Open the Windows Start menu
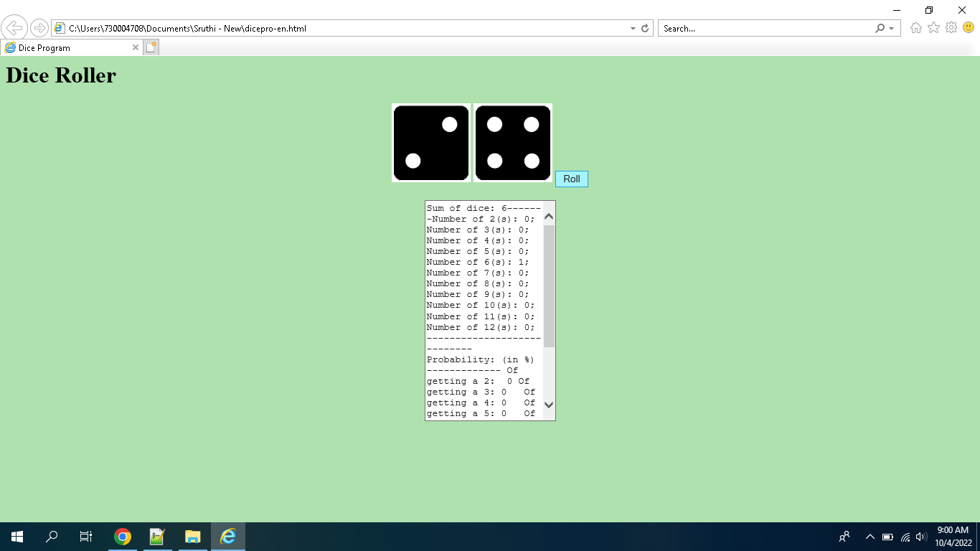 pyautogui.click(x=17, y=537)
